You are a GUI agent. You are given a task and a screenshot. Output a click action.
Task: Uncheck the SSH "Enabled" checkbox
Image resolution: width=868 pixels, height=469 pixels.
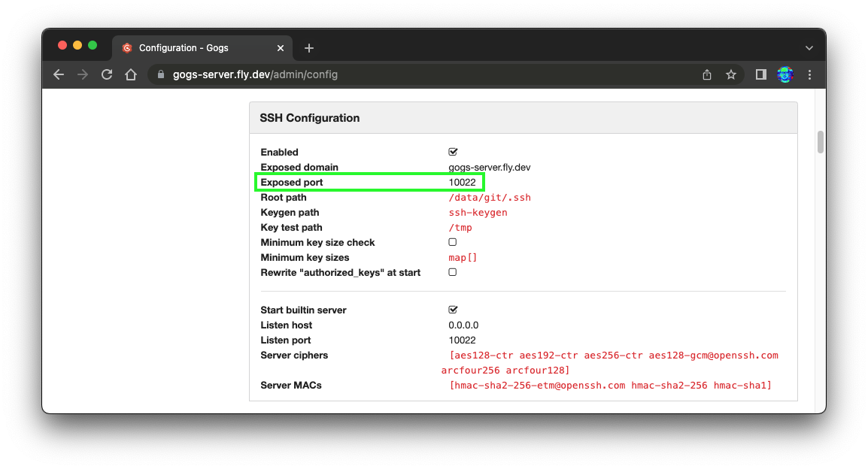pyautogui.click(x=453, y=152)
